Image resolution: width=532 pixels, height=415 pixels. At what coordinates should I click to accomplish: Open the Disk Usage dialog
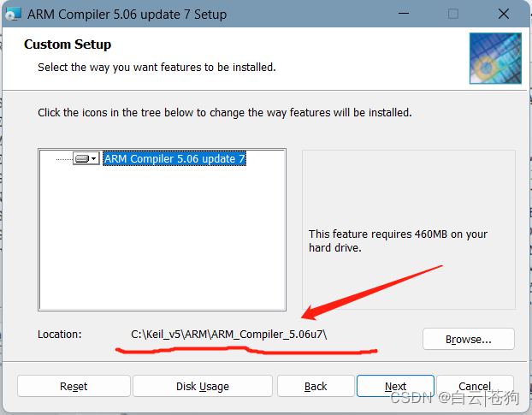[203, 386]
